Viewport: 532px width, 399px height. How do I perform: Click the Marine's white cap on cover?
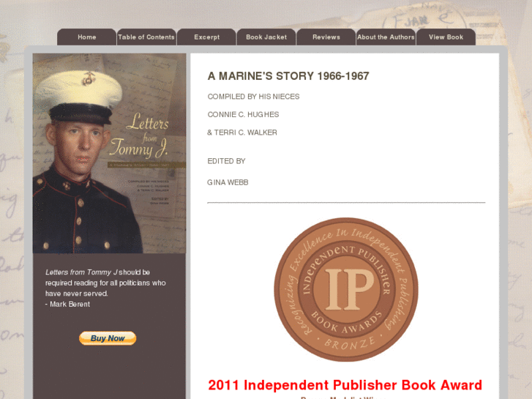[79, 89]
